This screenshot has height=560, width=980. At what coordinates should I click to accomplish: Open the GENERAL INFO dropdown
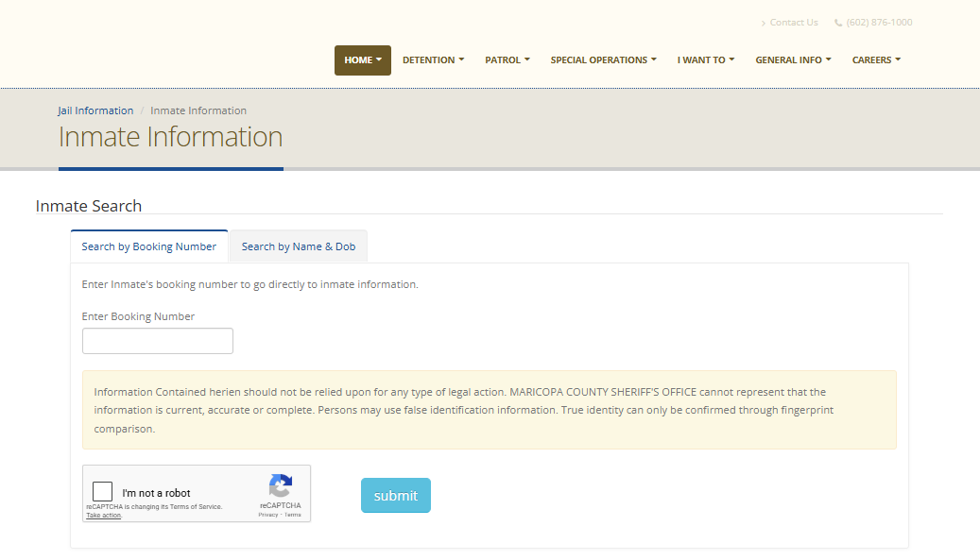793,60
